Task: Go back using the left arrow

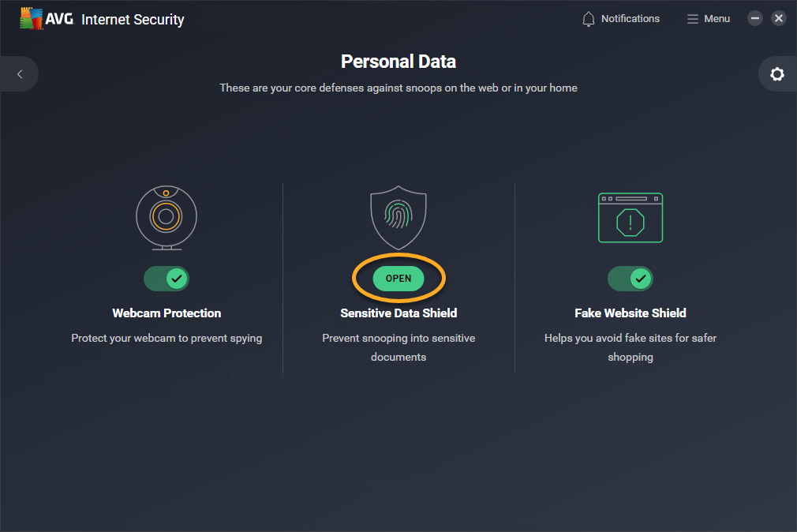Action: 20,74
